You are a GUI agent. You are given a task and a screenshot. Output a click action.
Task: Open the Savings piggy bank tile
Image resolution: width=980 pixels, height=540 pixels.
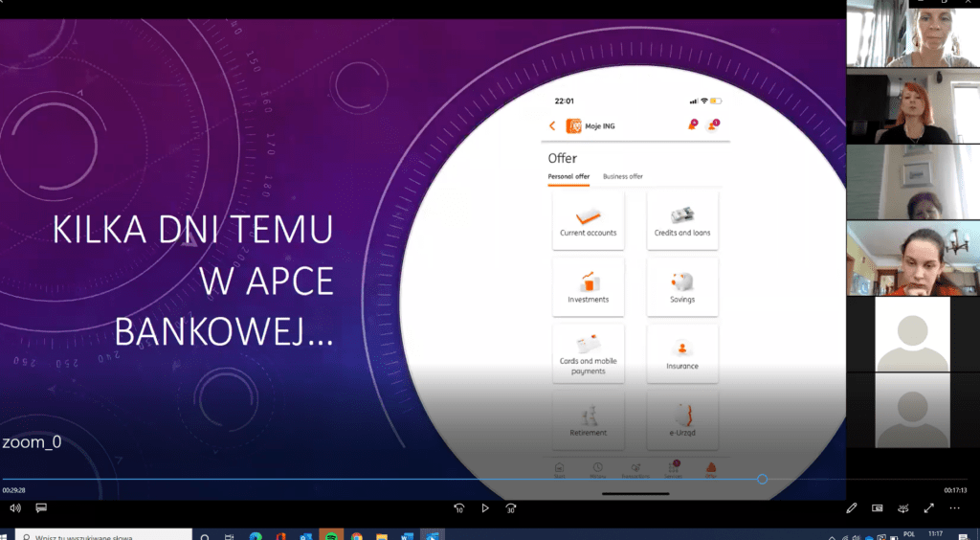point(682,287)
